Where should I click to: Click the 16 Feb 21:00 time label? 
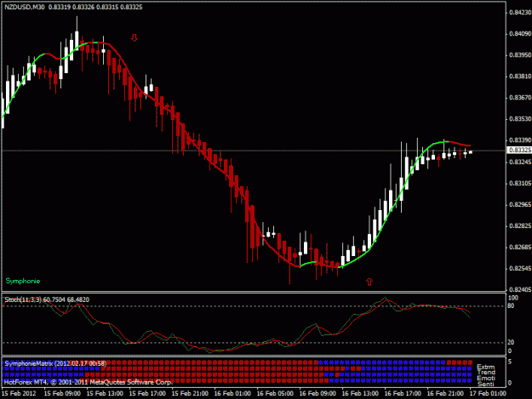click(445, 394)
